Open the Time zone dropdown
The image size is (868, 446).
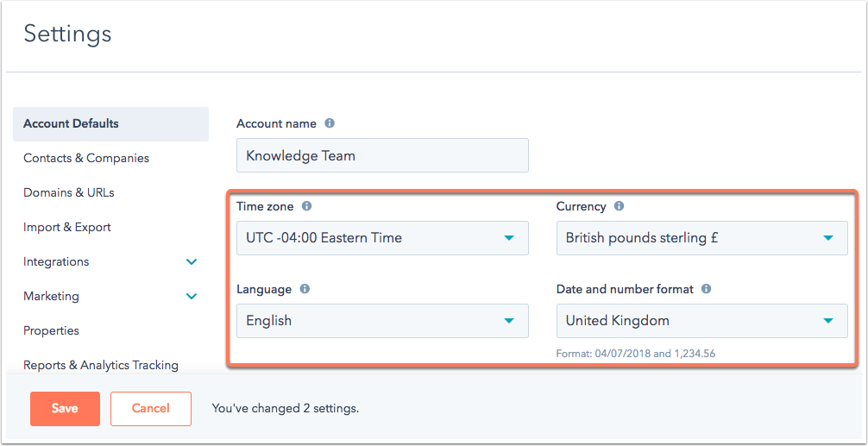tap(382, 238)
